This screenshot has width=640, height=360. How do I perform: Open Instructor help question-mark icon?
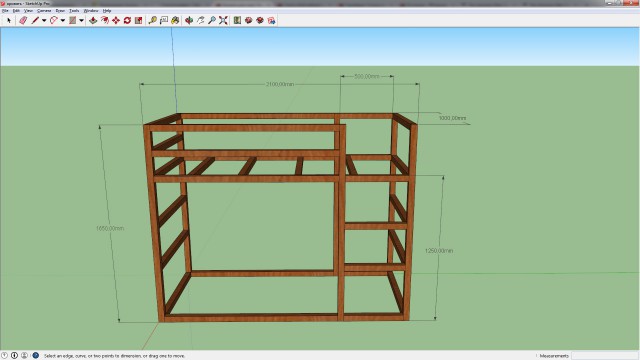tap(36, 356)
